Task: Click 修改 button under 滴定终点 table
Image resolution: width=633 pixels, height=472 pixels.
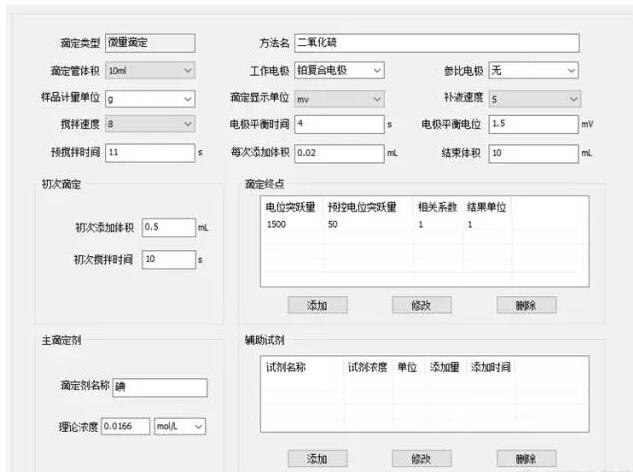Action: click(421, 305)
